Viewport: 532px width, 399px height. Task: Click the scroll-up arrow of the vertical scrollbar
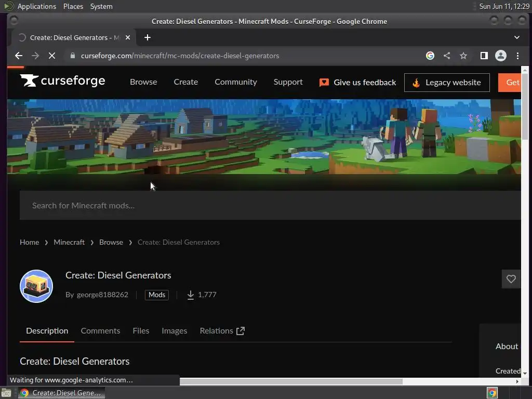[x=525, y=70]
